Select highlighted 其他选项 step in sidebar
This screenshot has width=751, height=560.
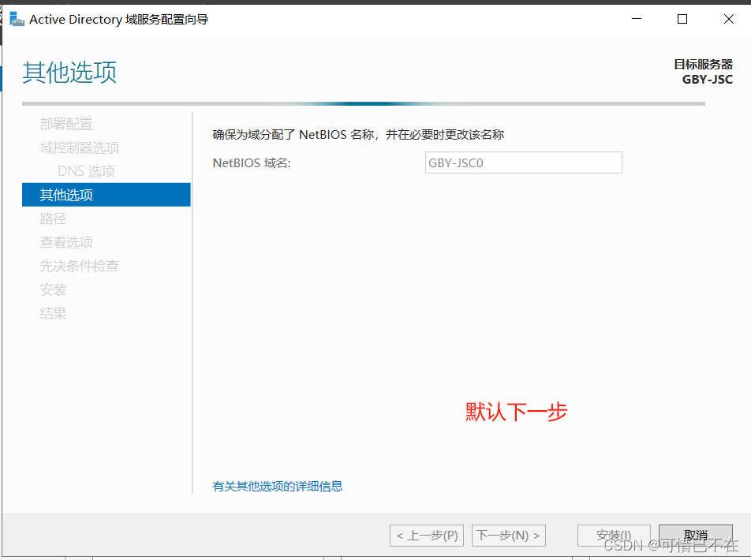tap(106, 195)
